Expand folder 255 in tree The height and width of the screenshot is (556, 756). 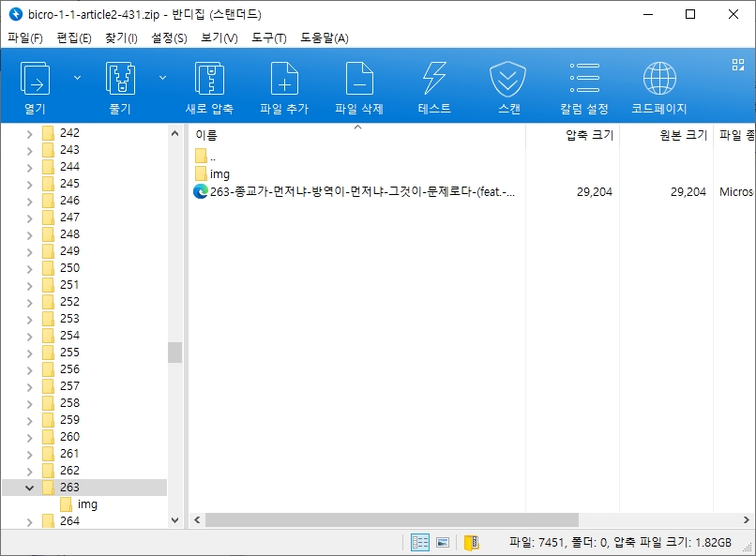(29, 353)
